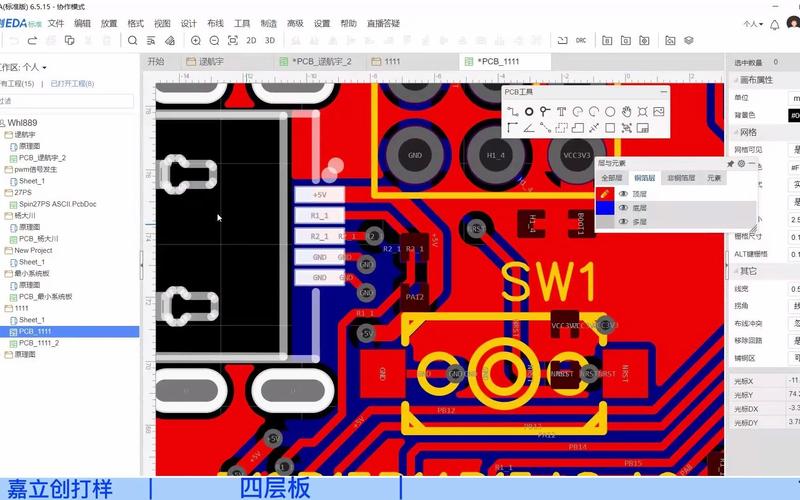Open PCB_1111_2 in project tree
This screenshot has height=500, width=800.
point(39,343)
